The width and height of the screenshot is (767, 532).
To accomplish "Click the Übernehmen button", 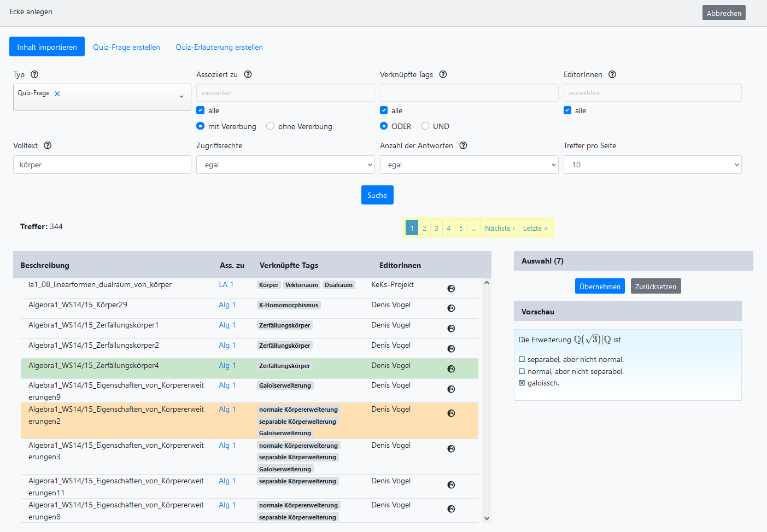I will click(600, 287).
